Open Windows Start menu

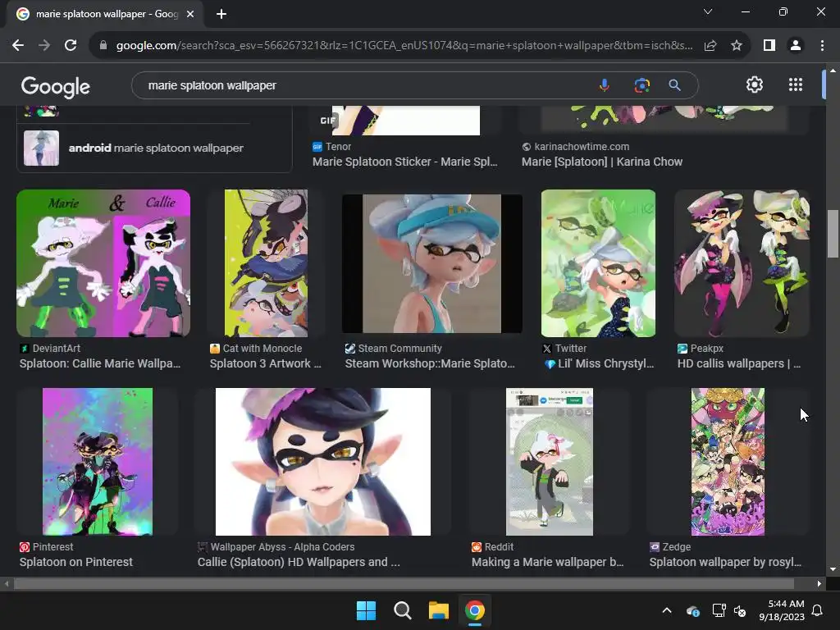tap(367, 610)
